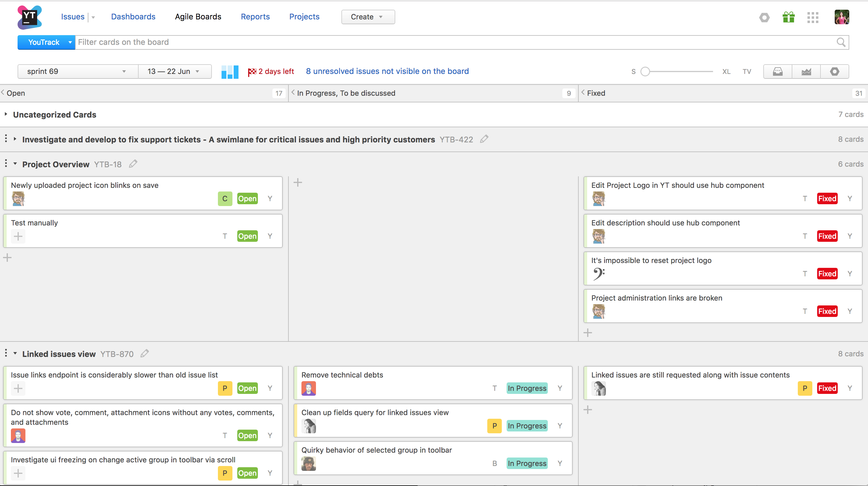Switch card size to TV mode
The width and height of the screenshot is (868, 486).
(x=747, y=72)
